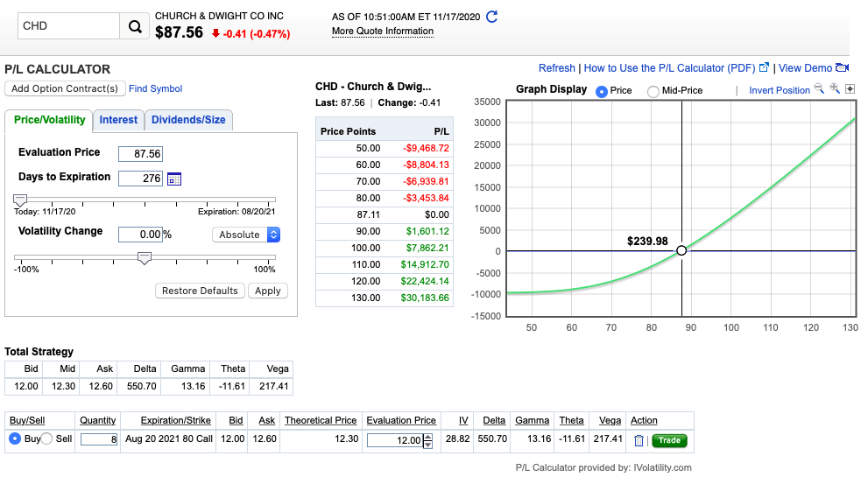Image resolution: width=868 pixels, height=477 pixels.
Task: Zoom out the graph
Action: click(819, 89)
